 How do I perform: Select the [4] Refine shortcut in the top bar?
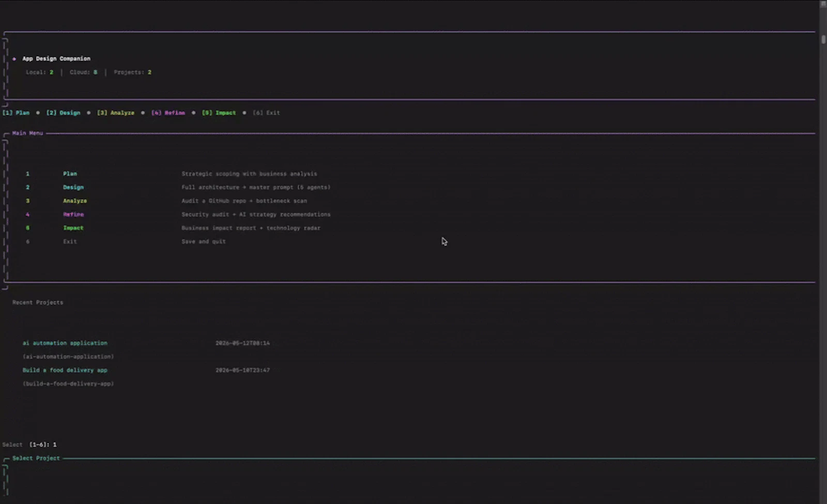coord(168,113)
